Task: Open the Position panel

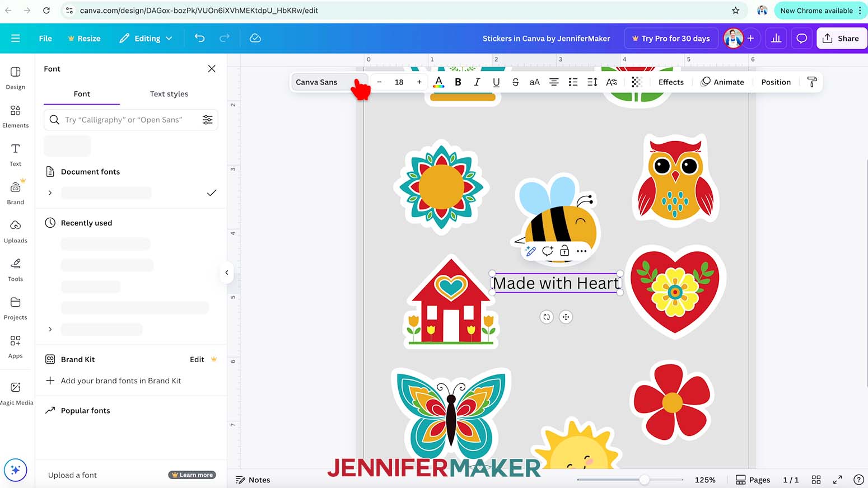Action: 776,82
